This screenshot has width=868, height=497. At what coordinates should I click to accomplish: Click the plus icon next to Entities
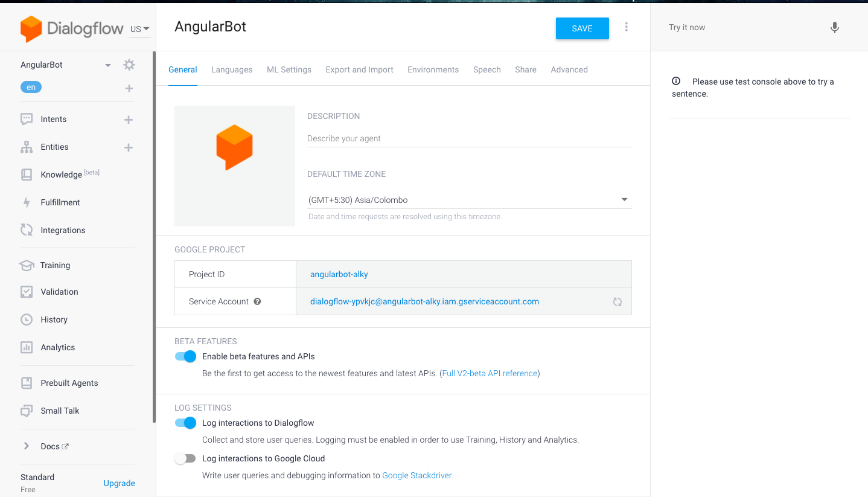(x=129, y=147)
